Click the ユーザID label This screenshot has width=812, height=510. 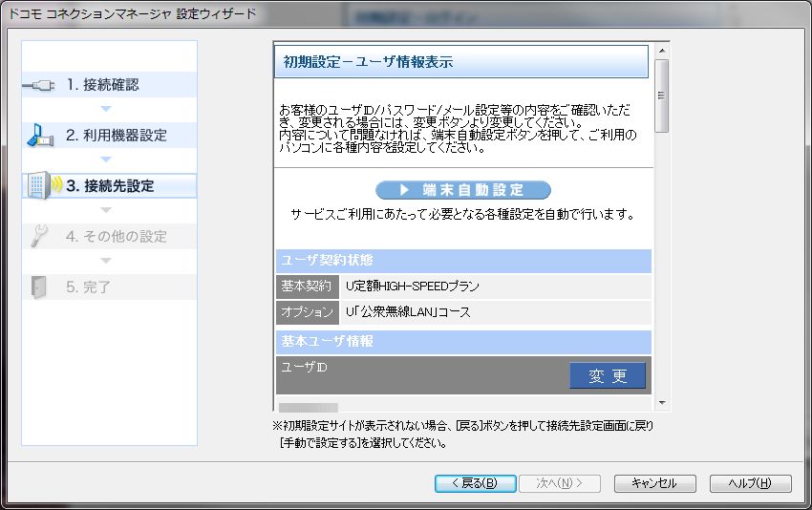[304, 368]
